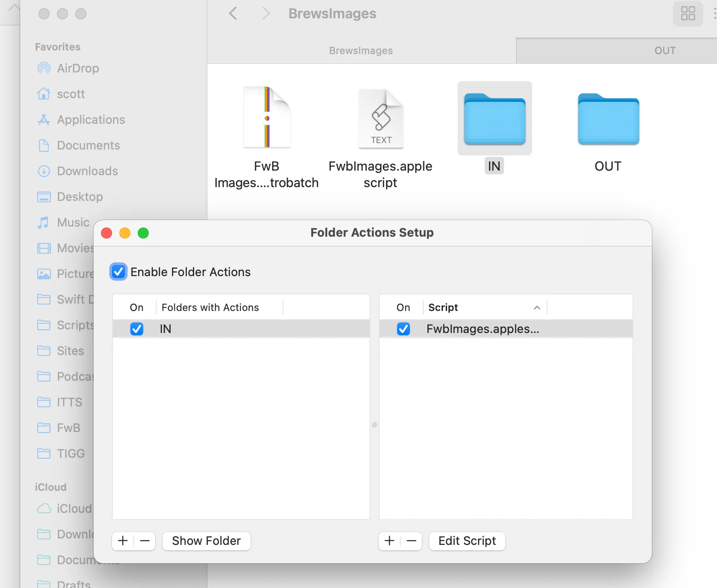Switch to the BrewsImages tab
Image resolution: width=717 pixels, height=588 pixels.
361,50
